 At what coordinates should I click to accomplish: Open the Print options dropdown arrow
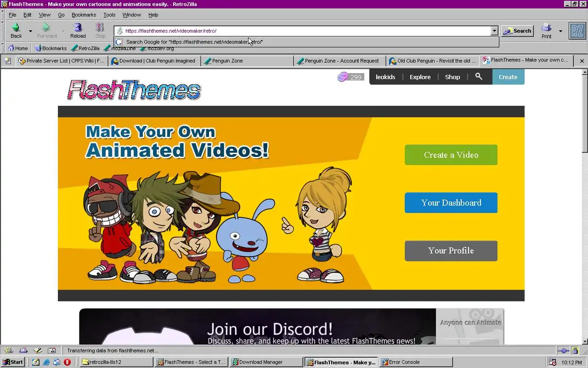(x=560, y=31)
